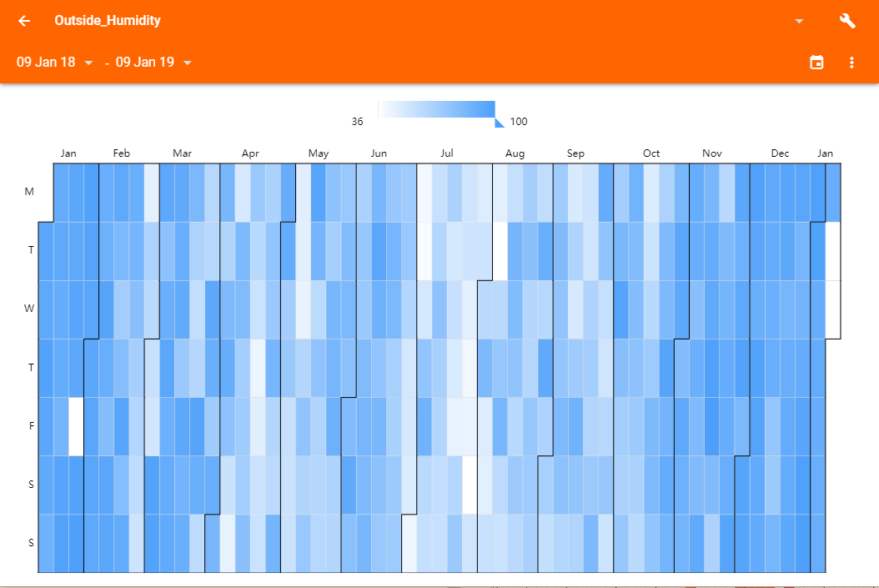Click the F weekday row label
This screenshot has height=588, width=879.
pyautogui.click(x=30, y=425)
